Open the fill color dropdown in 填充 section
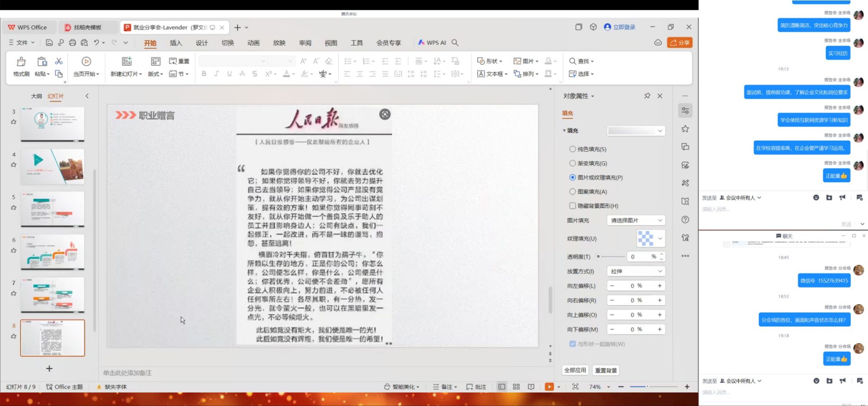The width and height of the screenshot is (868, 406). coord(636,131)
